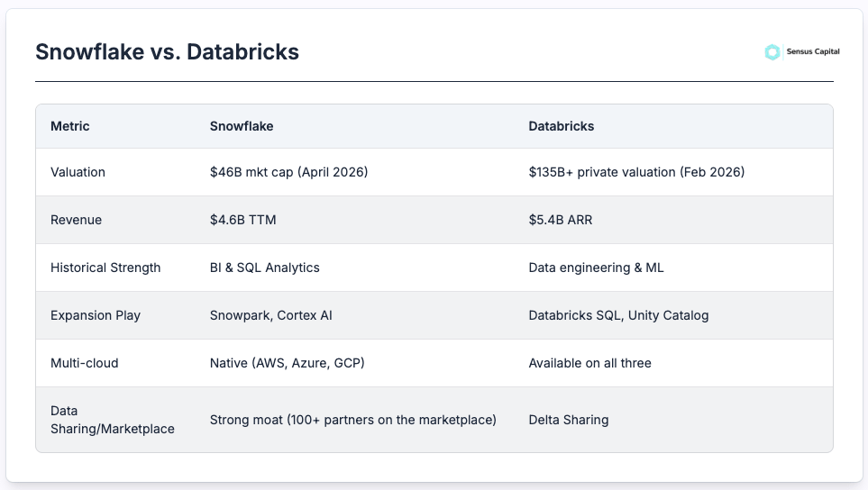The width and height of the screenshot is (868, 490).
Task: Click the Sensus Capital hexagon logo icon
Action: 772,52
